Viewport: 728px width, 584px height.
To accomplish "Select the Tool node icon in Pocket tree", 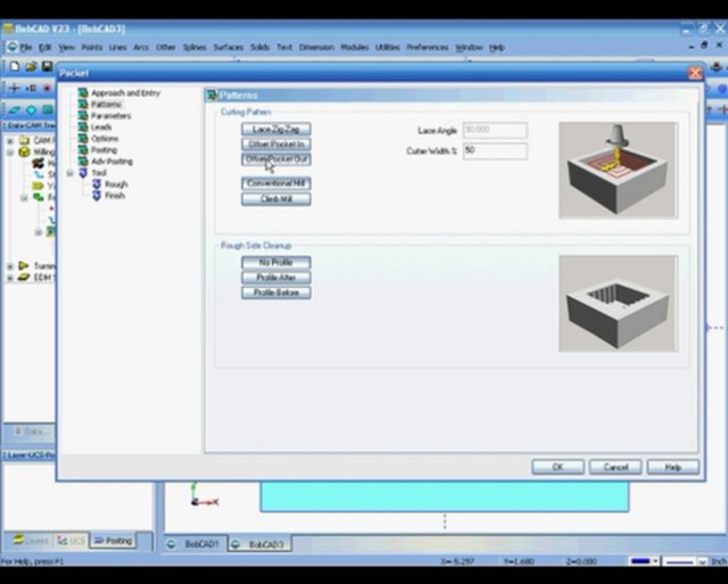I will pos(83,173).
